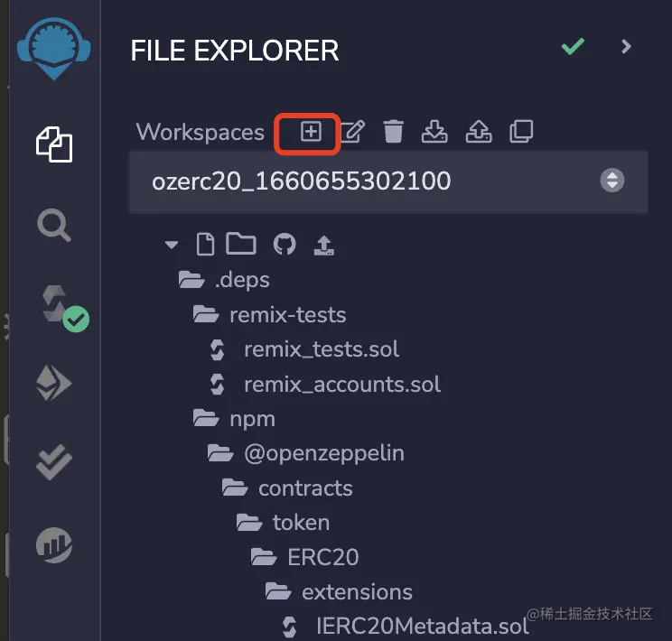Collapse the ERC20 folder
Screen dimensions: 672x641
[x=304, y=557]
